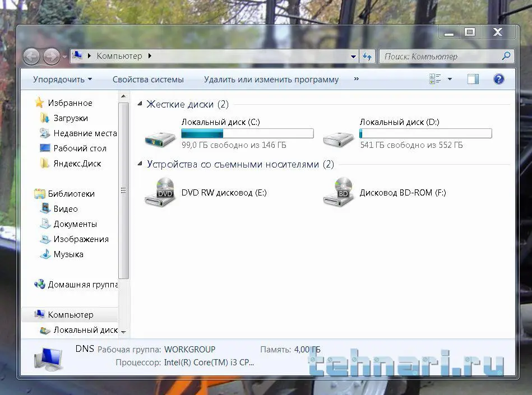Collapse the Жесткие диски group
Screen dimensions: 532x395
pos(140,104)
